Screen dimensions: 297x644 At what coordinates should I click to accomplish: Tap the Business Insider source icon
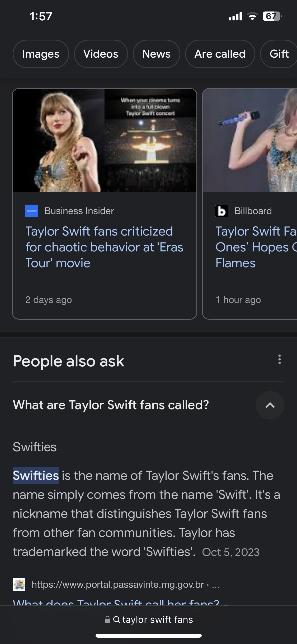pyautogui.click(x=32, y=211)
